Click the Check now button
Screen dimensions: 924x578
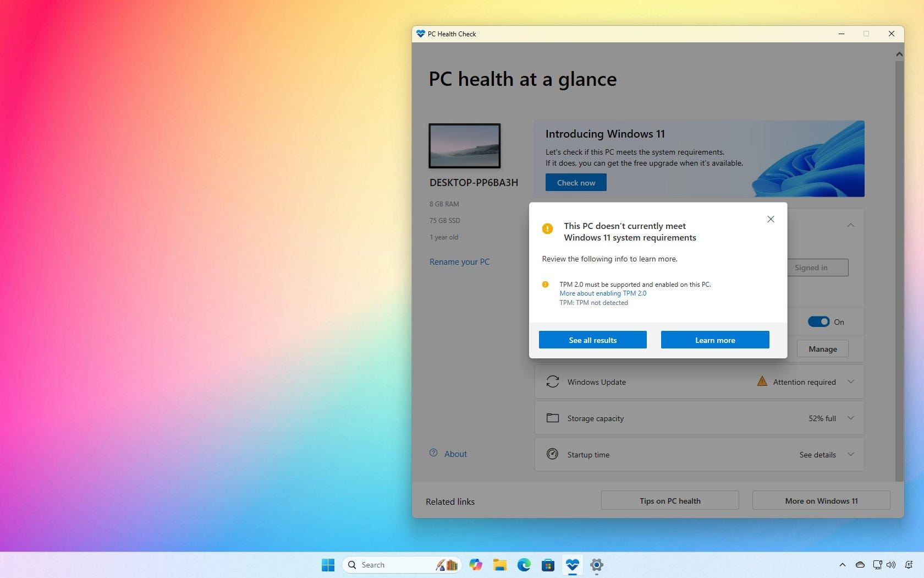[576, 183]
